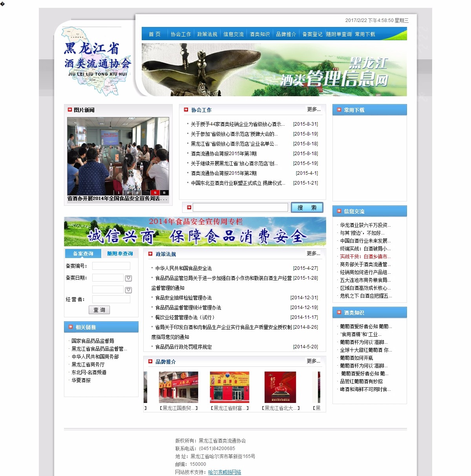Image resolution: width=471 pixels, height=476 pixels.
Task: Switch to the 随附单查询 tab
Action: point(120,254)
